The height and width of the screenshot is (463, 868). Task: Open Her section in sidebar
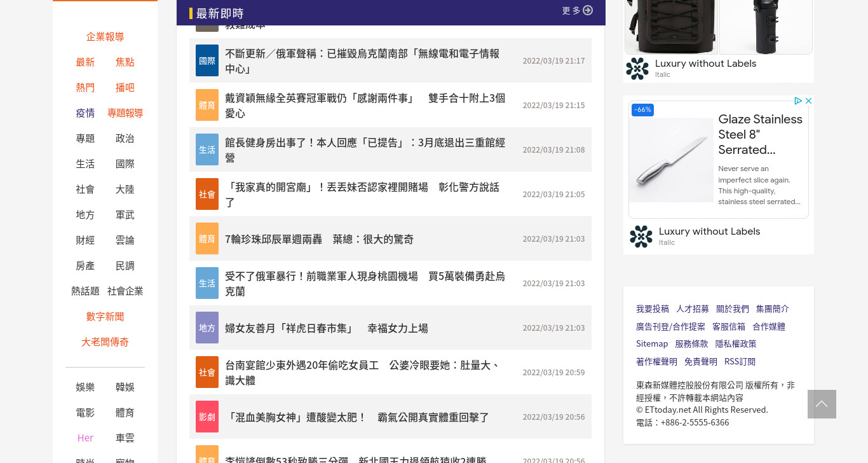pos(85,438)
